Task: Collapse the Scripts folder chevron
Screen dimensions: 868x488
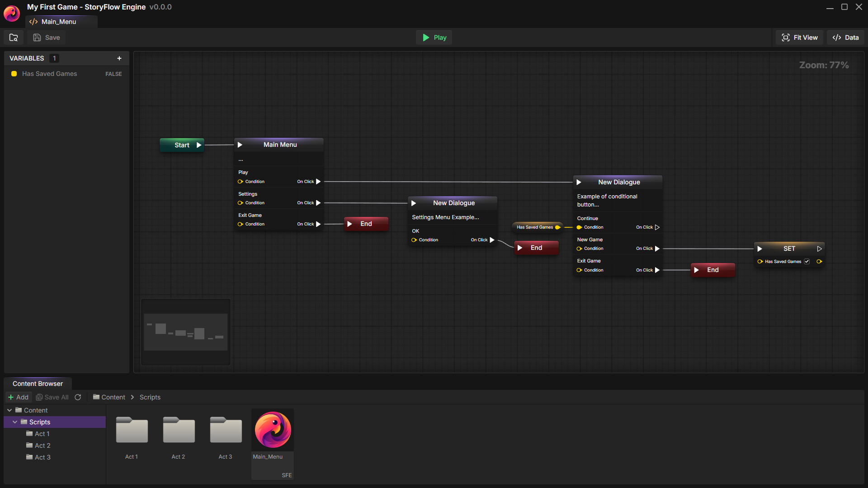Action: point(15,422)
